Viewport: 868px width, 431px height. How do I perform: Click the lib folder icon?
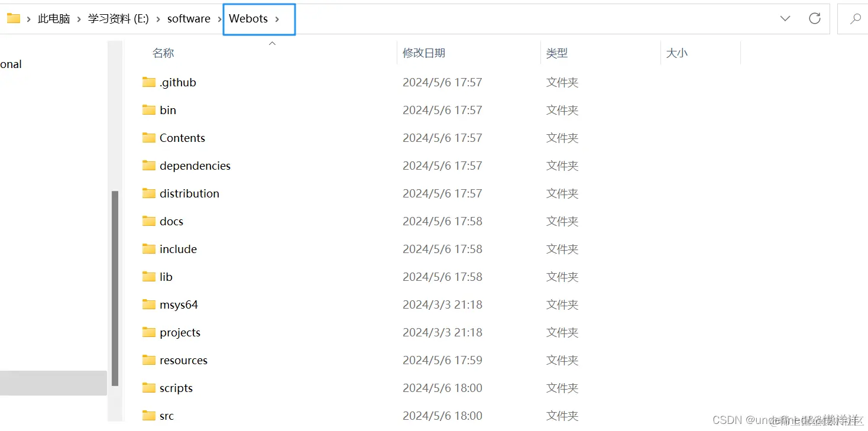point(149,277)
